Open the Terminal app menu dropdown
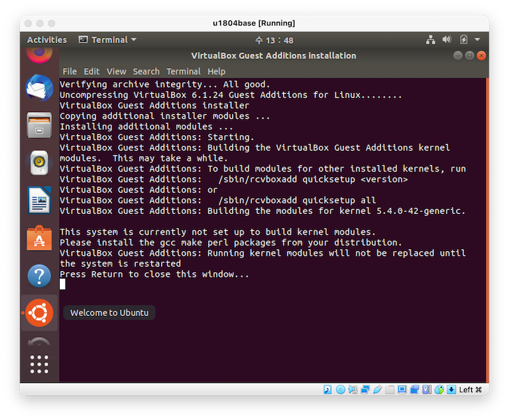The height and width of the screenshot is (420, 509). [107, 40]
